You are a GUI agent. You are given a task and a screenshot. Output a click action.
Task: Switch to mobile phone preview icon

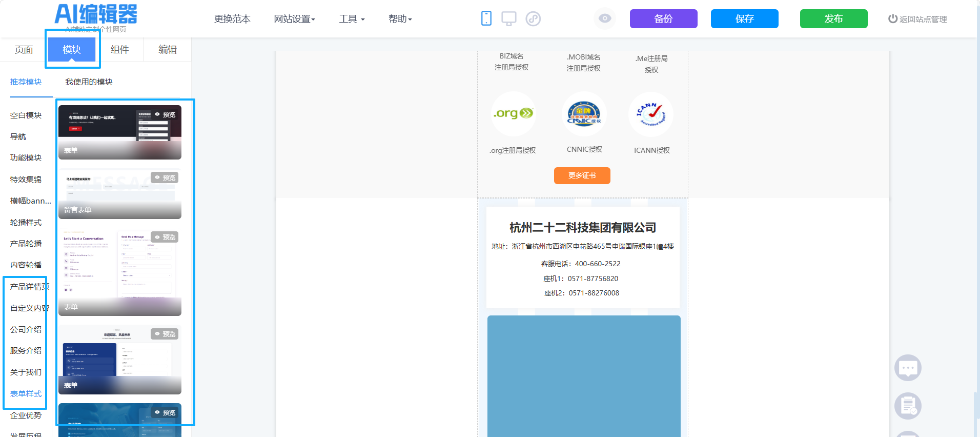pos(486,18)
